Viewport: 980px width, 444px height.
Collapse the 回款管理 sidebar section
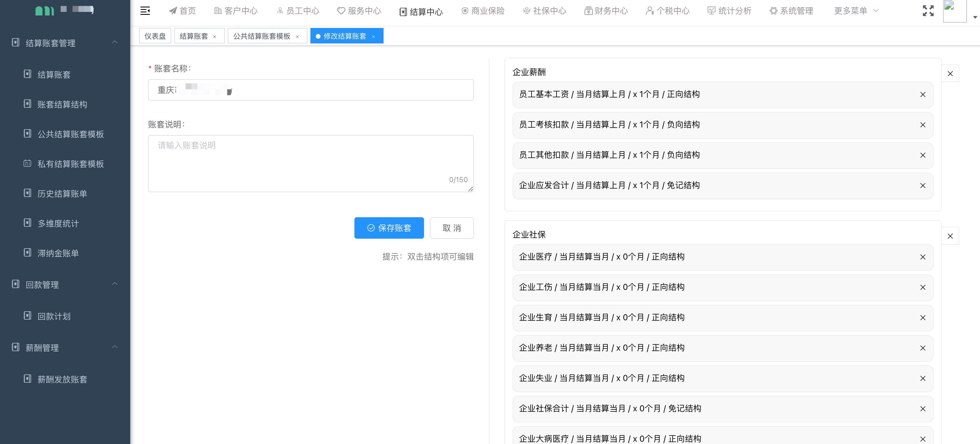[x=114, y=284]
